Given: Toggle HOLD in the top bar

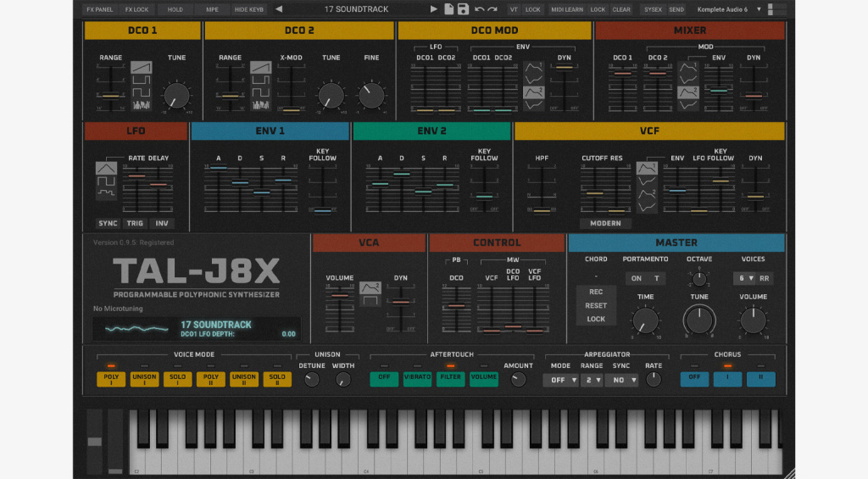Looking at the screenshot, I should tap(175, 9).
